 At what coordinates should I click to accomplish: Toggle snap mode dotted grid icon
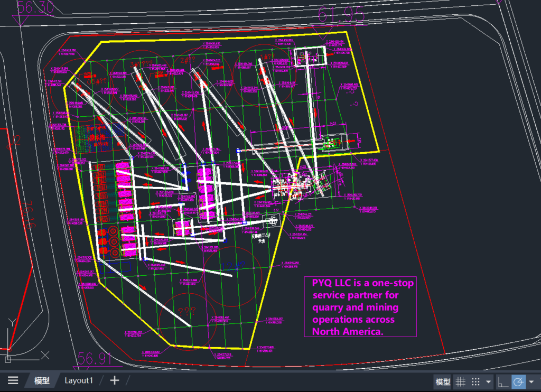point(475,381)
